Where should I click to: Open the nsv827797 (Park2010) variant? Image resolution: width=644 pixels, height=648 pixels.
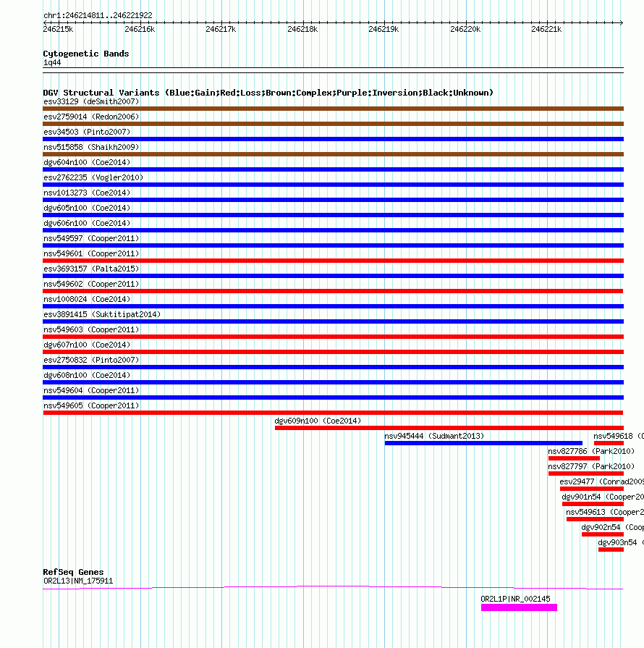point(591,466)
